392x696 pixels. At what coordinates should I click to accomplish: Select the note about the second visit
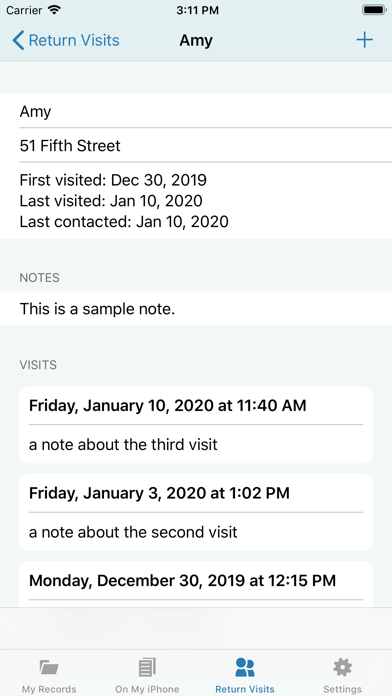point(133,532)
